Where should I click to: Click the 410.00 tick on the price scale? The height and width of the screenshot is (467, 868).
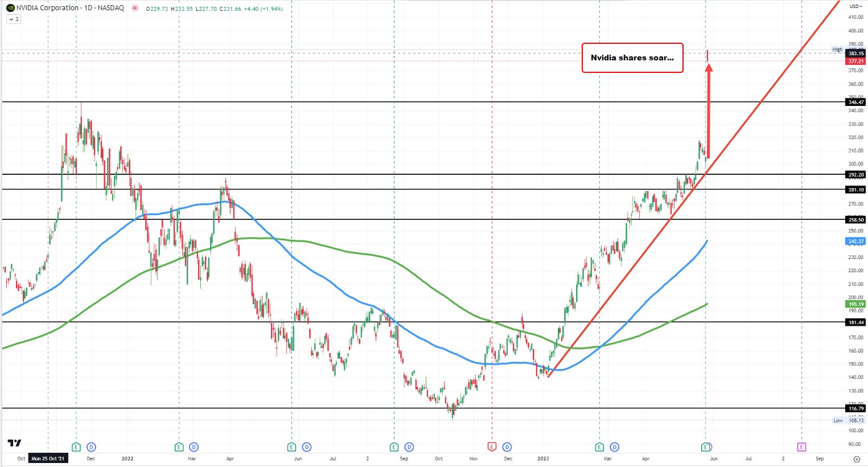coord(856,17)
